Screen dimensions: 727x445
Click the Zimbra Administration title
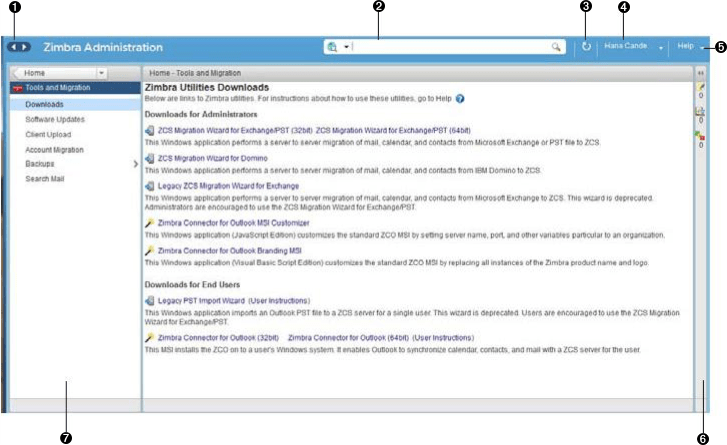(x=103, y=47)
